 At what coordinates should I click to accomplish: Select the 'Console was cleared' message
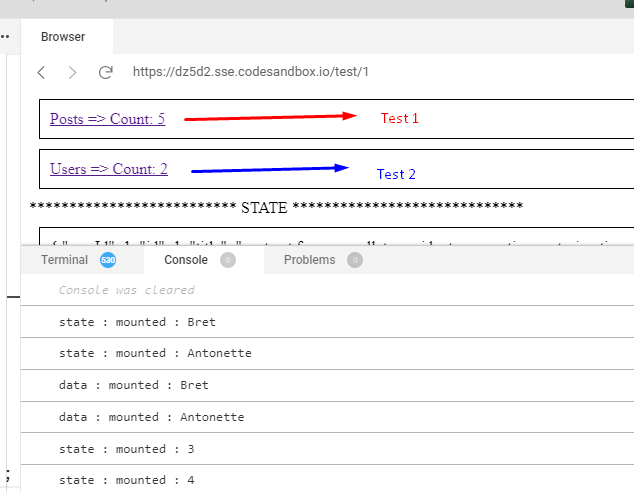126,290
